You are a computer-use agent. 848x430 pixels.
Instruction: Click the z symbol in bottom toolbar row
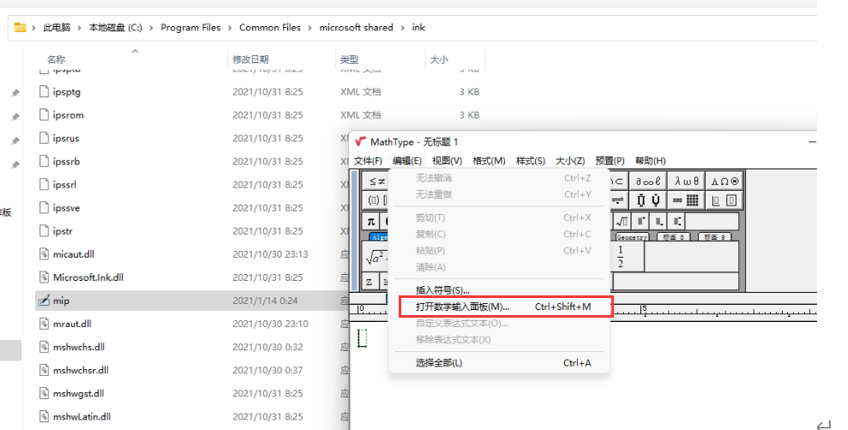tap(369, 282)
